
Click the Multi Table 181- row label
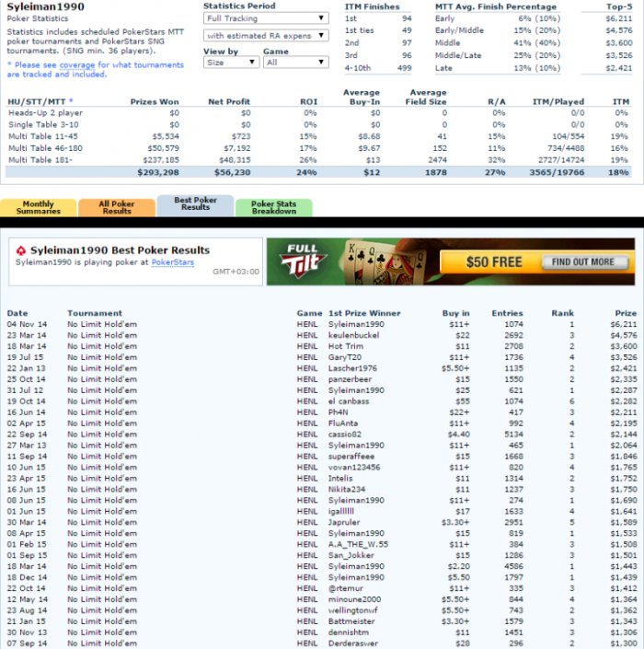40,160
